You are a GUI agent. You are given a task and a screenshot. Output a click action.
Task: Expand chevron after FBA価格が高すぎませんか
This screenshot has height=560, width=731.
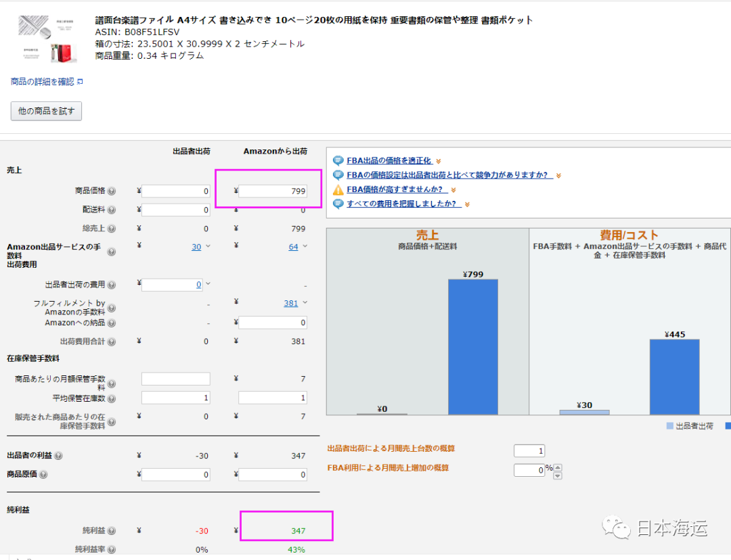pos(453,190)
